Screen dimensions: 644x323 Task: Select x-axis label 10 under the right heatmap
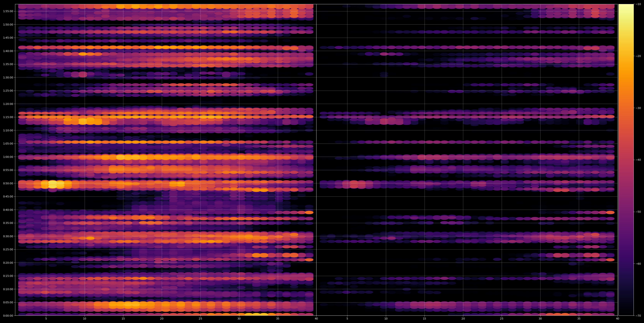(x=386, y=319)
